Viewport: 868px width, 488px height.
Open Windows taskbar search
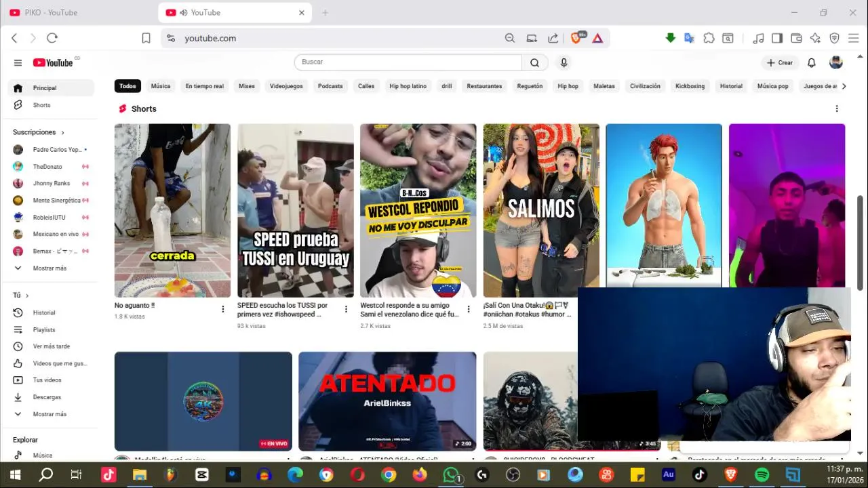click(46, 475)
